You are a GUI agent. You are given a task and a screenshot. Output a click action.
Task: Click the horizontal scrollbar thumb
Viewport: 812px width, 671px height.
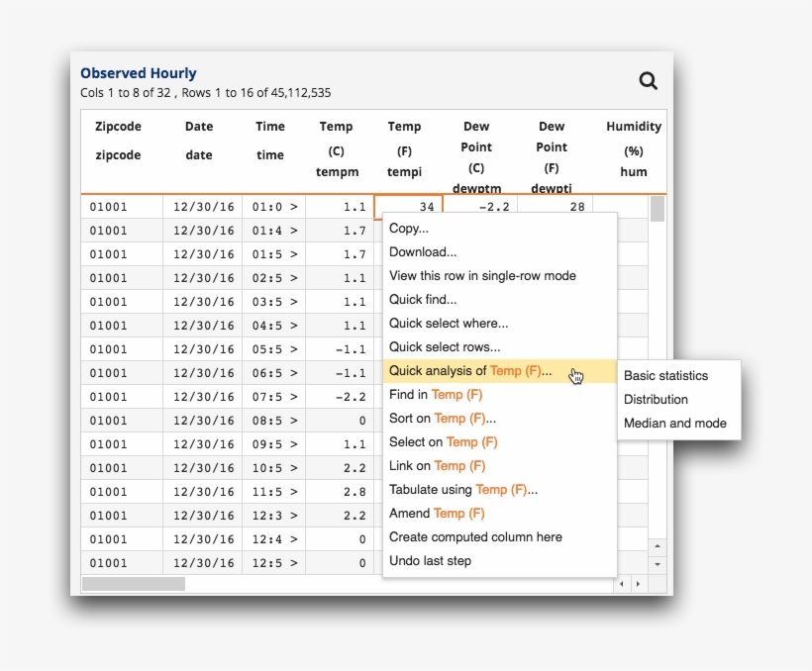[x=134, y=584]
